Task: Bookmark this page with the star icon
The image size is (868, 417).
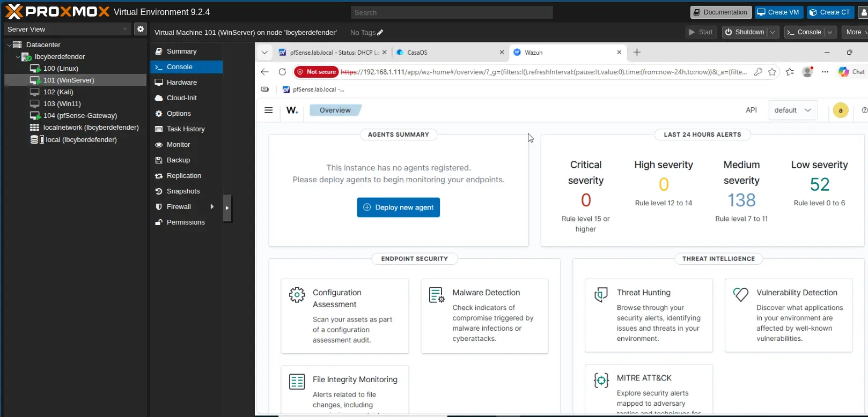Action: (x=773, y=72)
